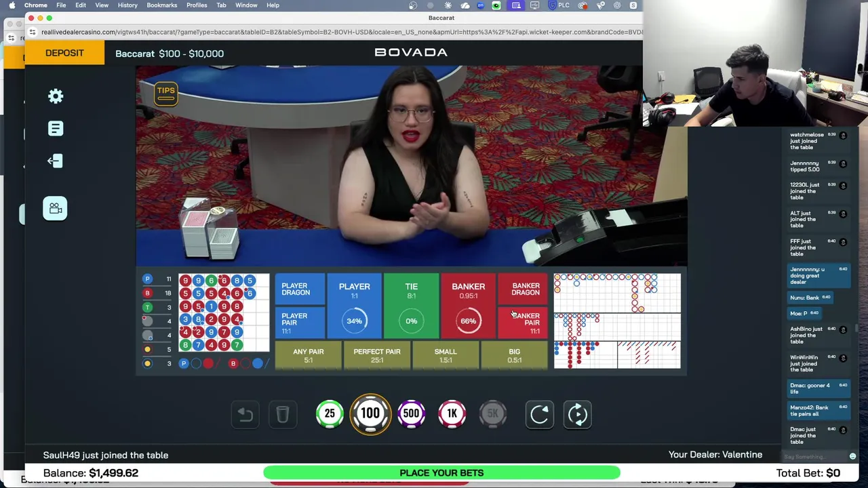The image size is (868, 488).
Task: Open the game history document icon
Action: [x=56, y=129]
